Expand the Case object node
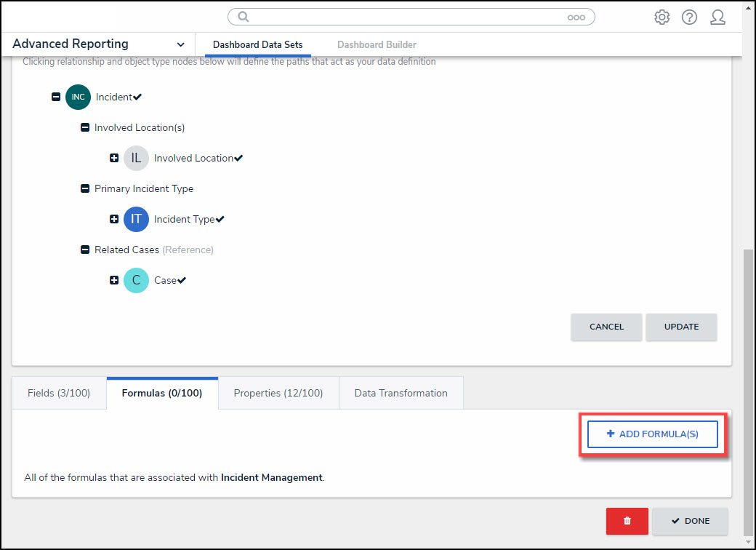This screenshot has height=550, width=756. pos(114,280)
